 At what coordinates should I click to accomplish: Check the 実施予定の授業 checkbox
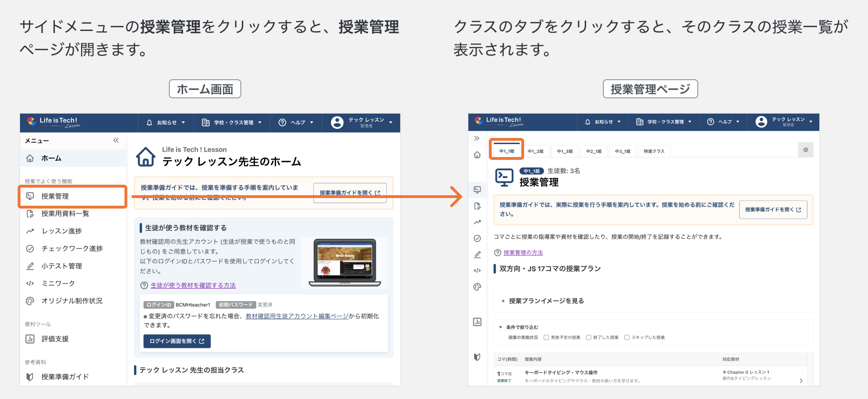[547, 337]
